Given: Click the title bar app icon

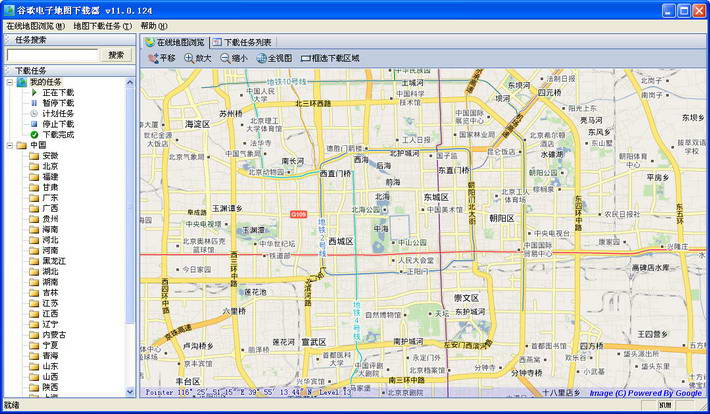Looking at the screenshot, I should click(9, 10).
